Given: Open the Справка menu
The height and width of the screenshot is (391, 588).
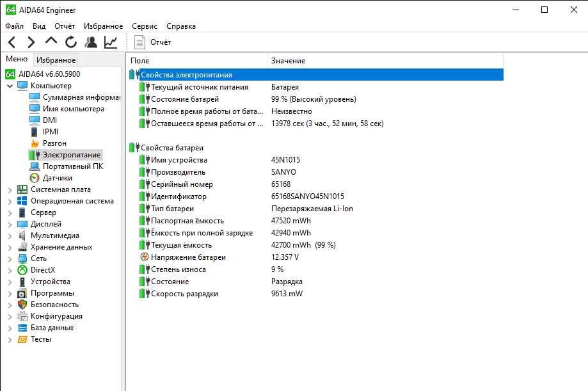Looking at the screenshot, I should click(180, 26).
